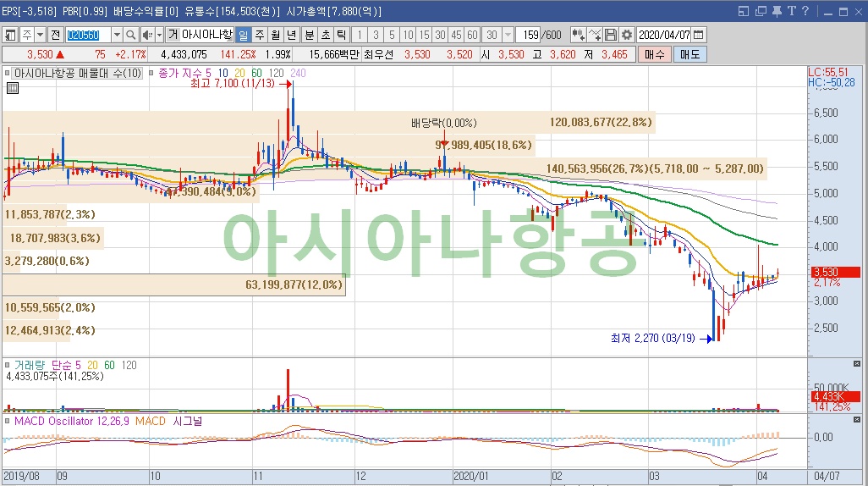This screenshot has height=486, width=868.
Task: Select the 분 minute chart period
Action: pos(310,35)
